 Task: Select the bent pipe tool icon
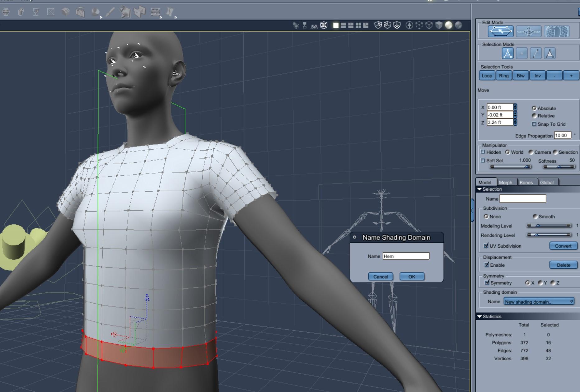(21, 12)
